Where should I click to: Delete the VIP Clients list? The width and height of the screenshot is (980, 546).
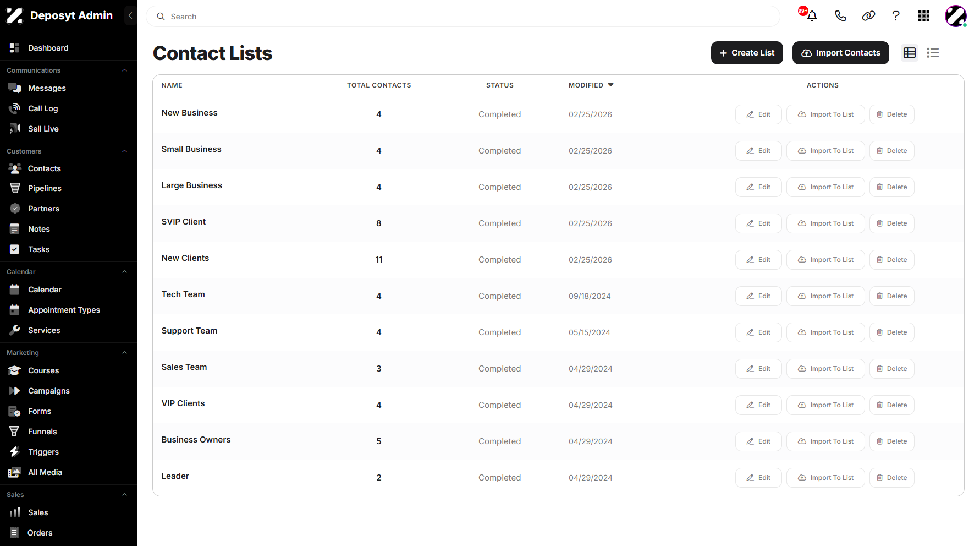pyautogui.click(x=892, y=405)
